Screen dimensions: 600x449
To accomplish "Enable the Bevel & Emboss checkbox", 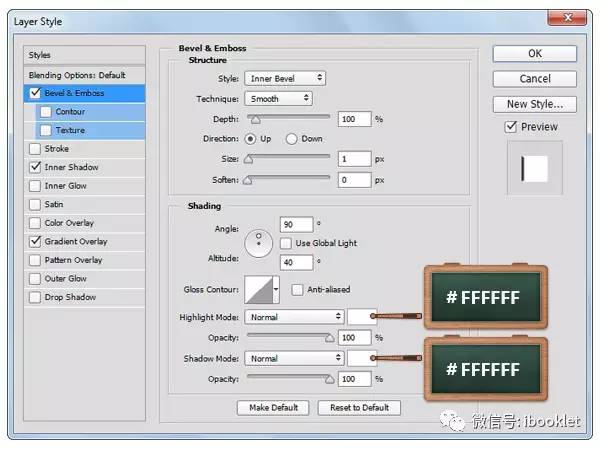I will pos(35,93).
